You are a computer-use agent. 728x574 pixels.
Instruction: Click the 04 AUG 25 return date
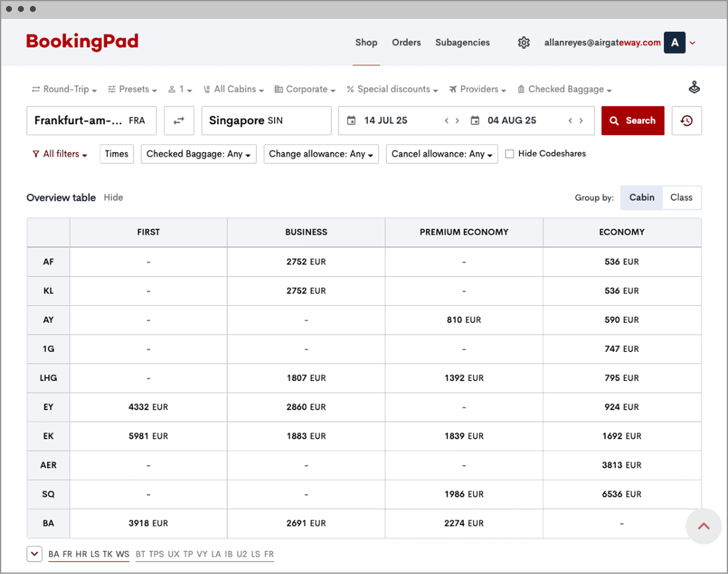[512, 120]
